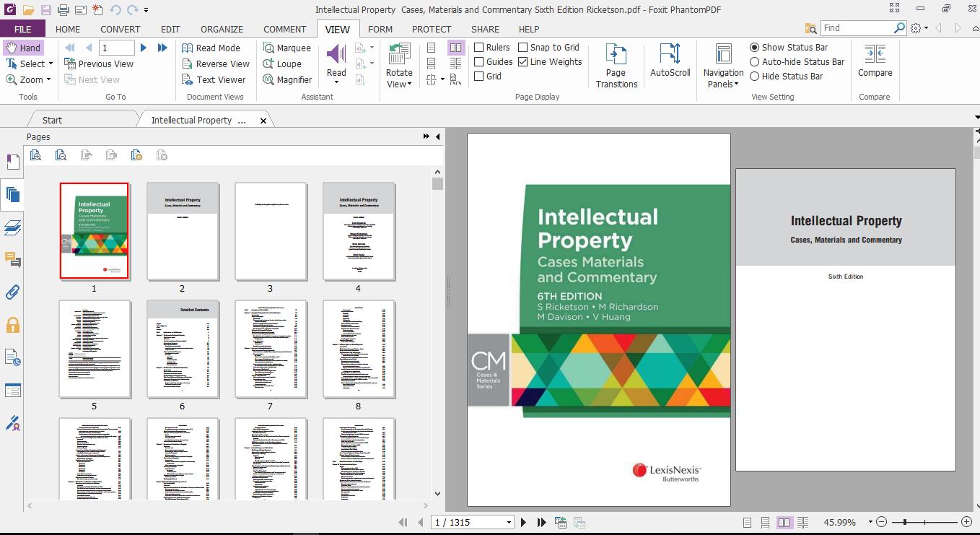Select facing two-page display mode icon
Image resolution: width=980 pixels, height=535 pixels.
point(456,48)
